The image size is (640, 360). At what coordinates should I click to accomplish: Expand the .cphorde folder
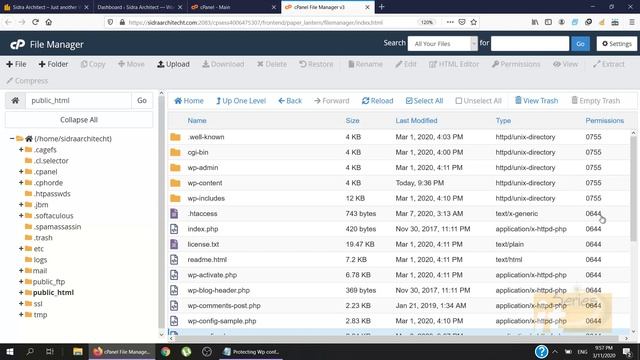click(21, 183)
